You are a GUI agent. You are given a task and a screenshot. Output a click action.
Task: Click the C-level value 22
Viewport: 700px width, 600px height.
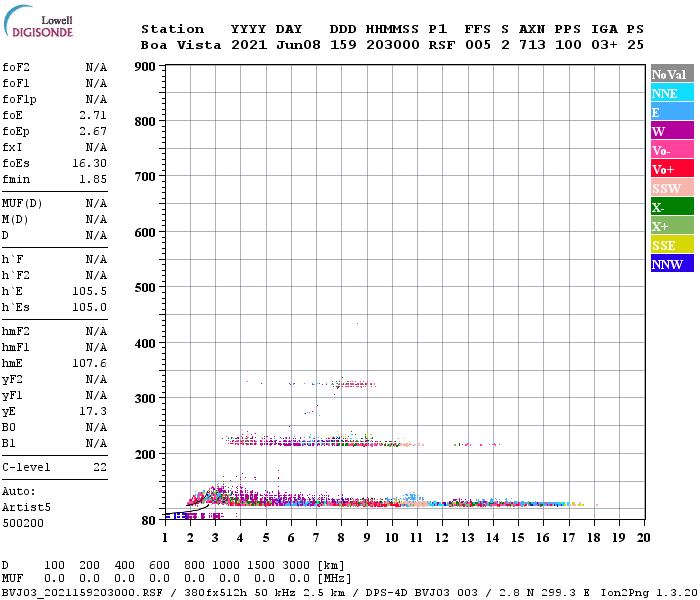100,467
